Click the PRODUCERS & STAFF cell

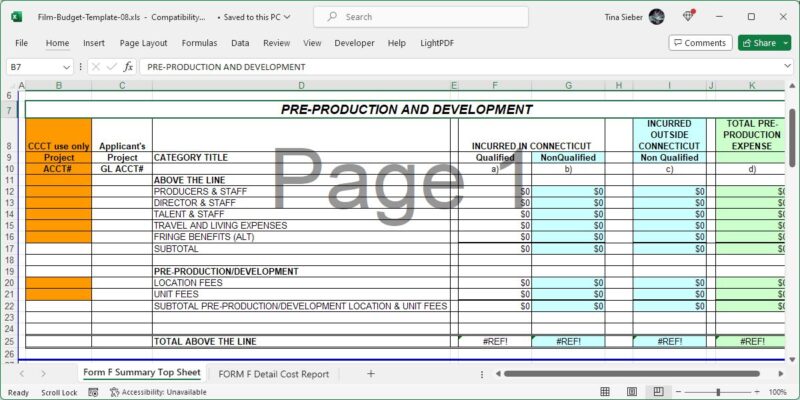coord(301,191)
